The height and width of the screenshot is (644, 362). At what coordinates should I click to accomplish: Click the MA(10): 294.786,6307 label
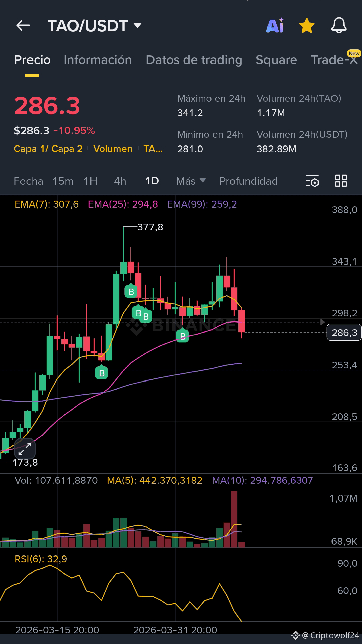pyautogui.click(x=262, y=481)
